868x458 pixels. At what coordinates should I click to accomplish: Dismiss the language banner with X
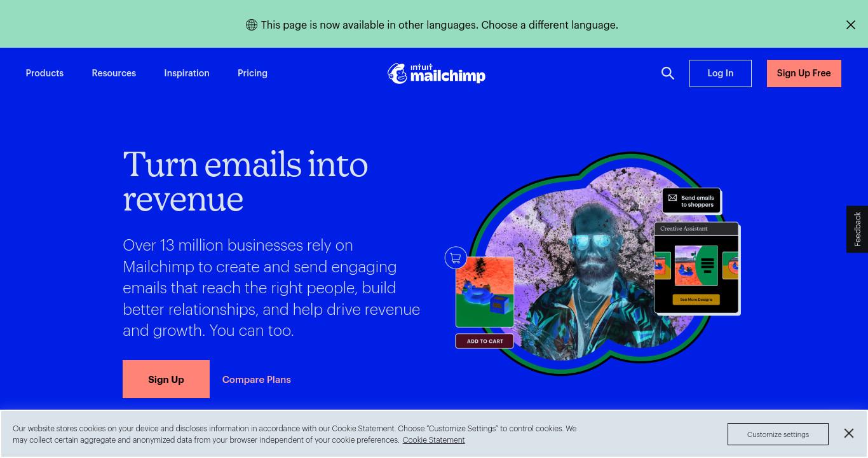[x=851, y=25]
